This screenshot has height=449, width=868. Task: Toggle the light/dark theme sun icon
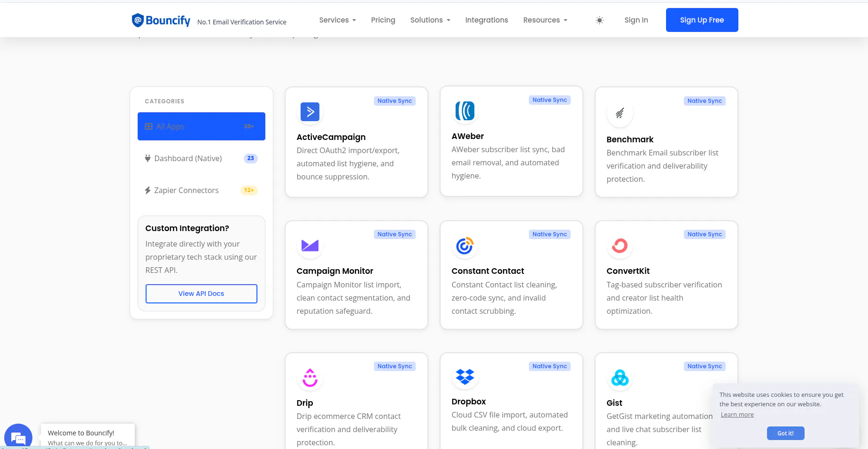coord(599,20)
